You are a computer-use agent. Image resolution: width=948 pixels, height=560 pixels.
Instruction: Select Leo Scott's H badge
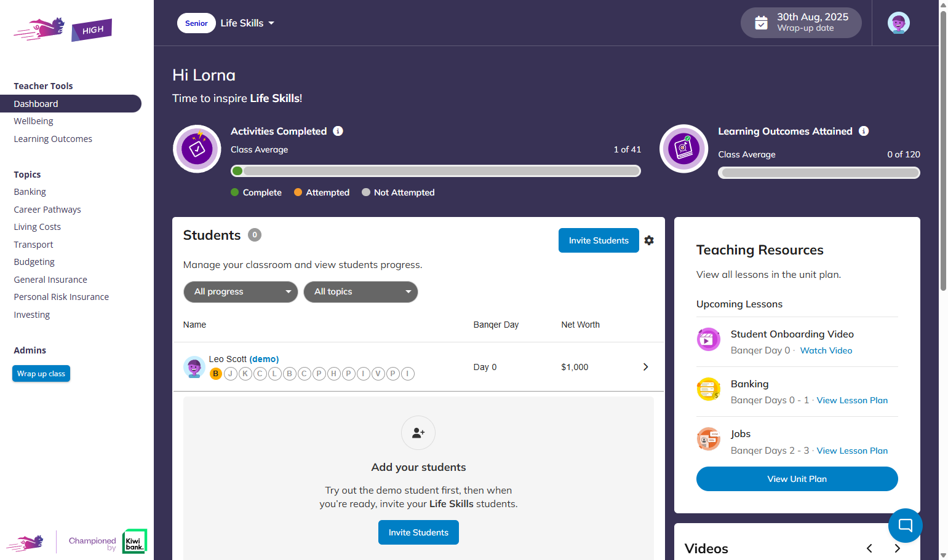pos(334,374)
